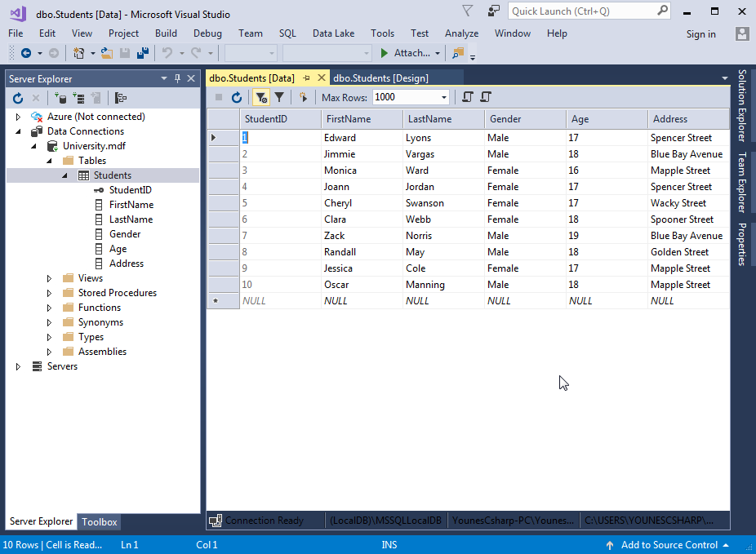Click the Connect to Database icon in Server Explorer
This screenshot has height=554, width=756.
(60, 98)
